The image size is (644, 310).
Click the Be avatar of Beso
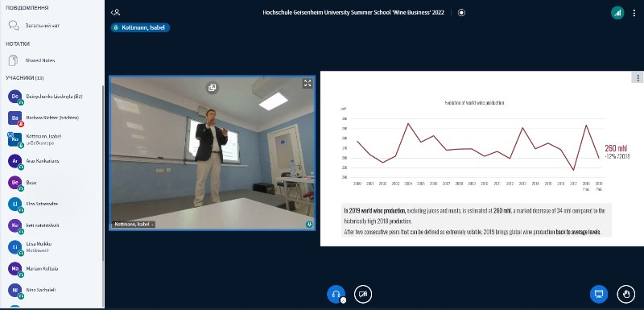click(14, 182)
